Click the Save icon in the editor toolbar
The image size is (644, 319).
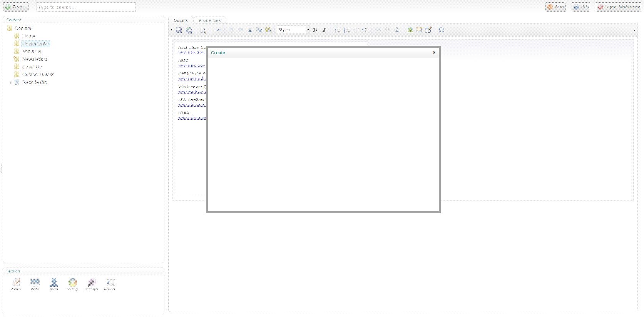point(179,30)
